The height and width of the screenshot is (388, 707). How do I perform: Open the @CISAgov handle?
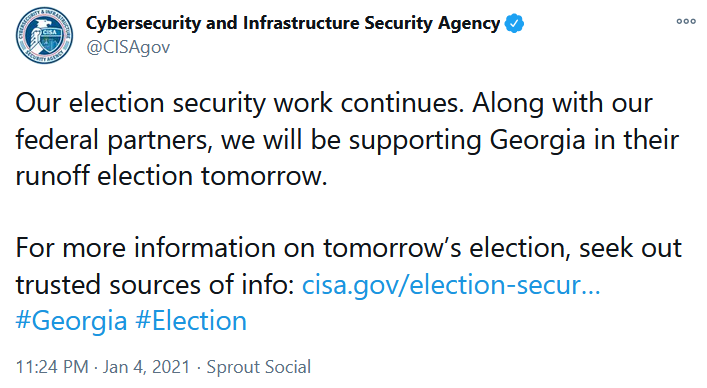coord(128,47)
